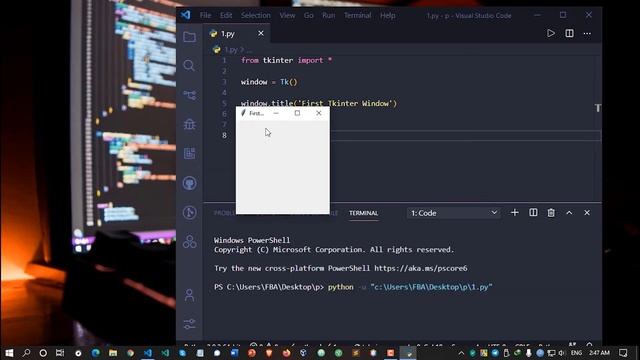Open the Help menu
This screenshot has width=640, height=360.
point(388,16)
